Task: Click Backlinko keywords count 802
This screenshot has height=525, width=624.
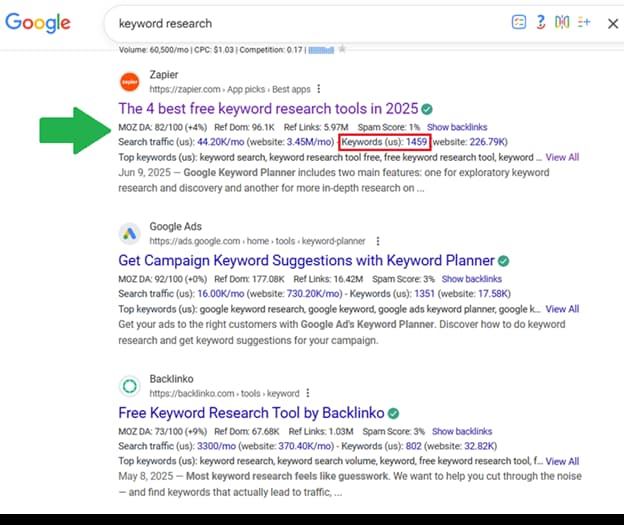Action: click(413, 446)
